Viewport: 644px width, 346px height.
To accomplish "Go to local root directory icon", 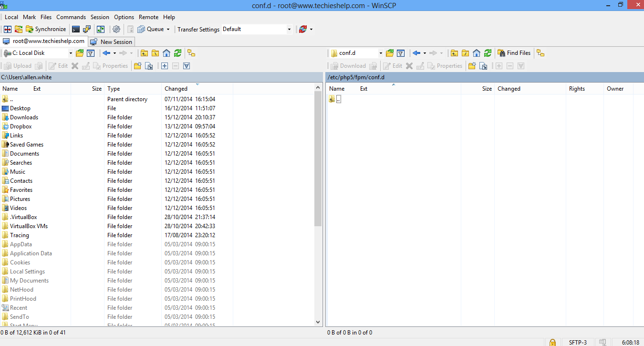I will (155, 53).
